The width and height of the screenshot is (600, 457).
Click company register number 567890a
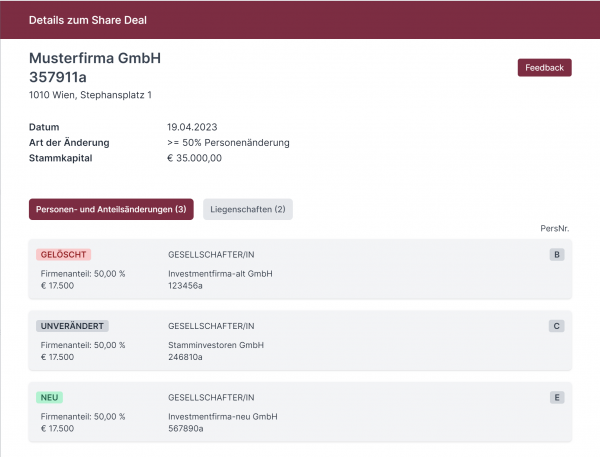point(185,428)
